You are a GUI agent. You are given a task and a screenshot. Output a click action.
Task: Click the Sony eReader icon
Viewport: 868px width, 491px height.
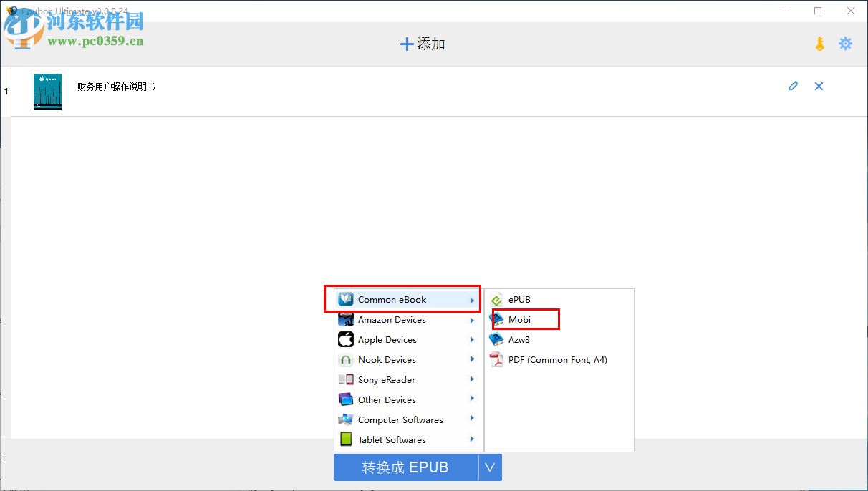[x=346, y=379]
